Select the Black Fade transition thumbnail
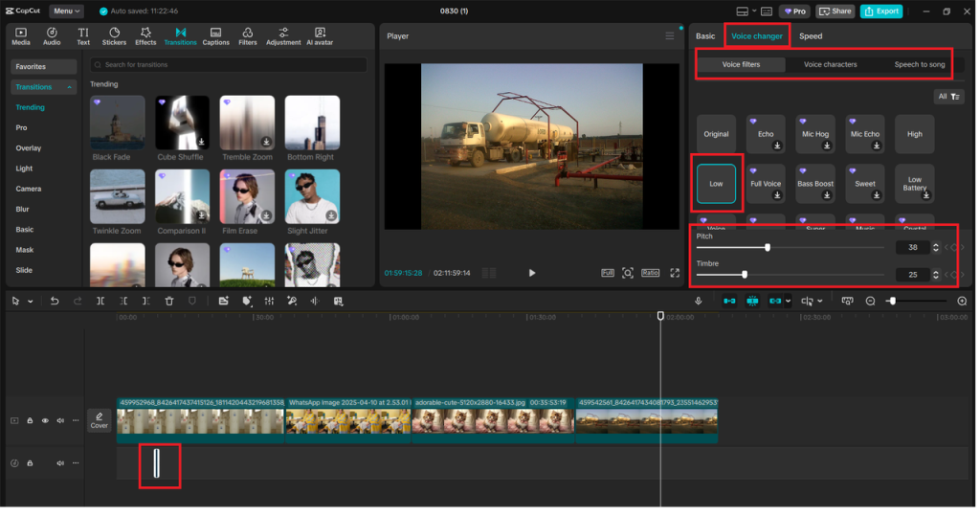The height and width of the screenshot is (517, 980). pos(118,124)
